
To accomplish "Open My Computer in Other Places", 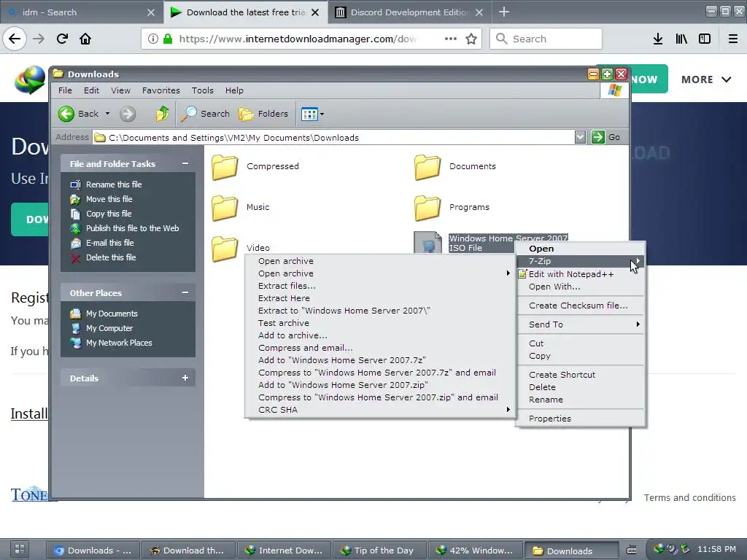I will [109, 329].
